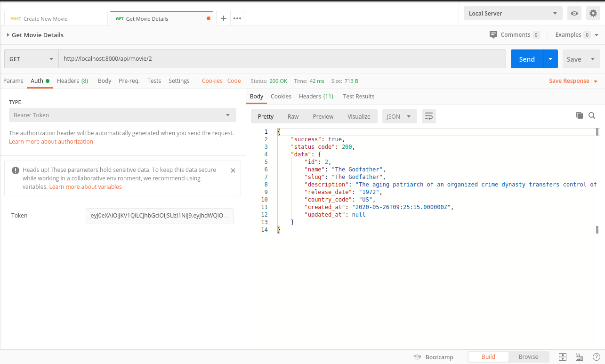
Task: Toggle response line wrap icon
Action: pos(428,116)
